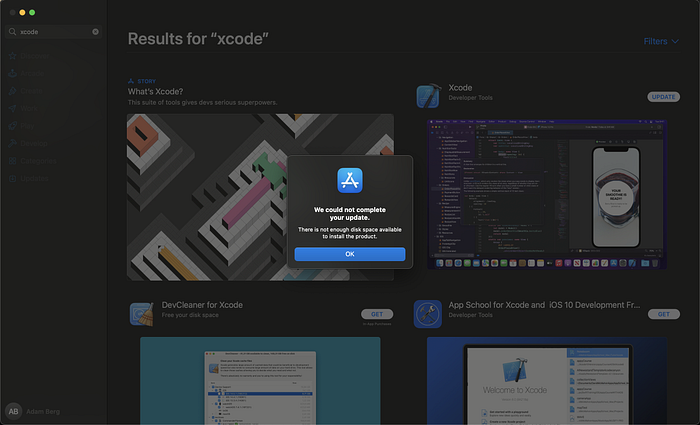The width and height of the screenshot is (700, 425).
Task: Click the Filters chevron arrow
Action: point(675,42)
